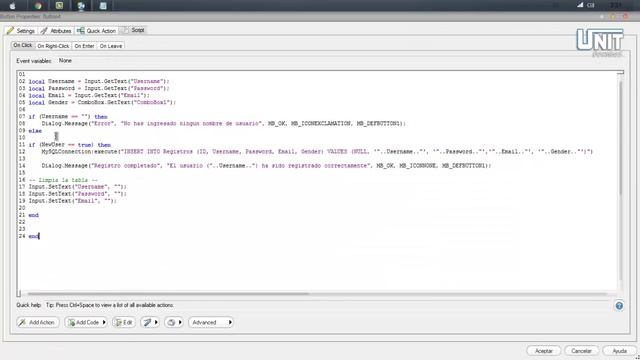Click '-- limpia la tabla --' comment line

[x=63, y=180]
